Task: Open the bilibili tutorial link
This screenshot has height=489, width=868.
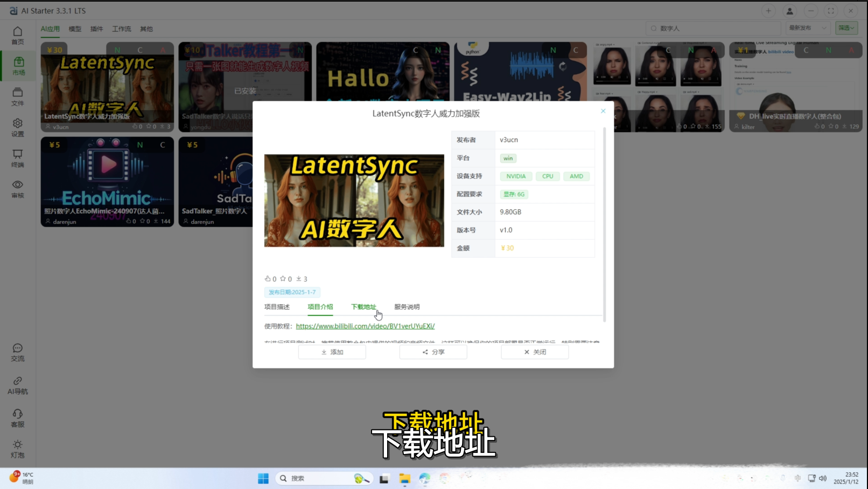Action: click(x=365, y=326)
